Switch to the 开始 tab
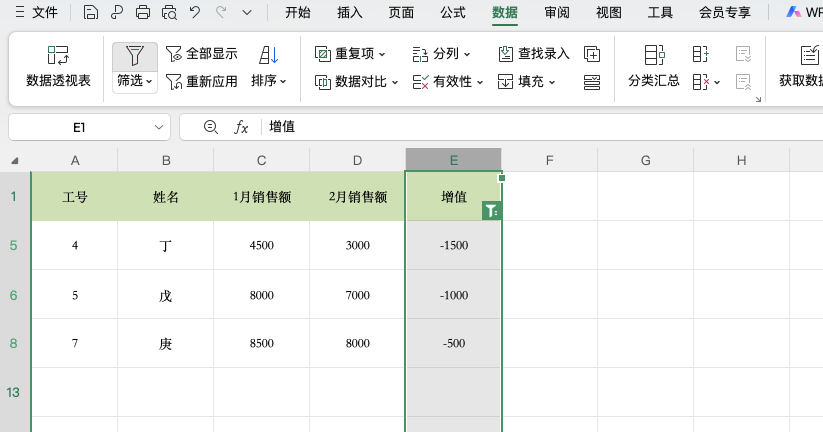823x432 pixels. tap(298, 12)
